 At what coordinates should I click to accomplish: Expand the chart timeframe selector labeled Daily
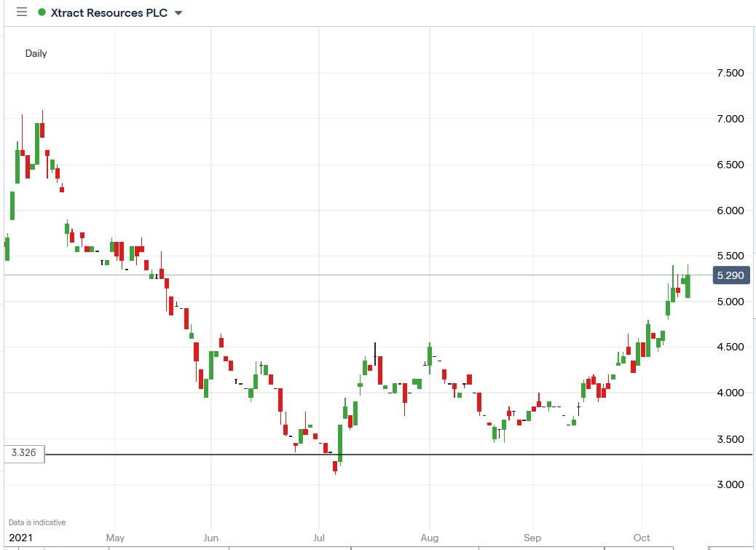[x=36, y=53]
